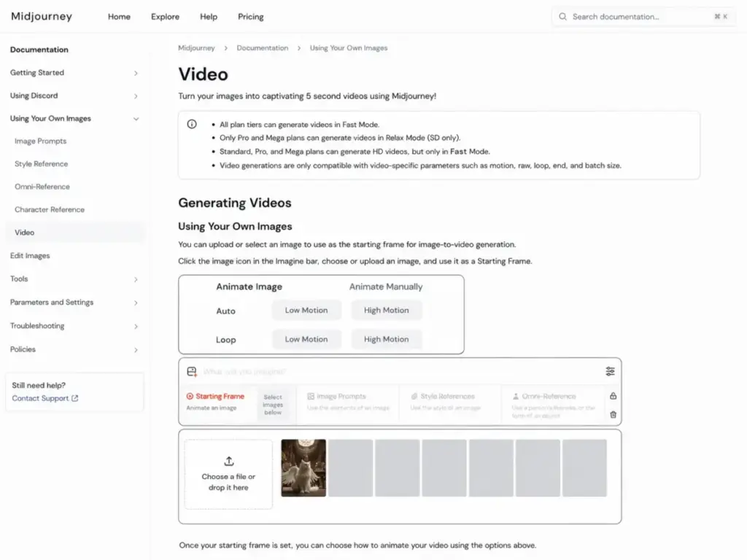This screenshot has width=747, height=560.
Task: Select the Animate Image tab
Action: click(249, 287)
